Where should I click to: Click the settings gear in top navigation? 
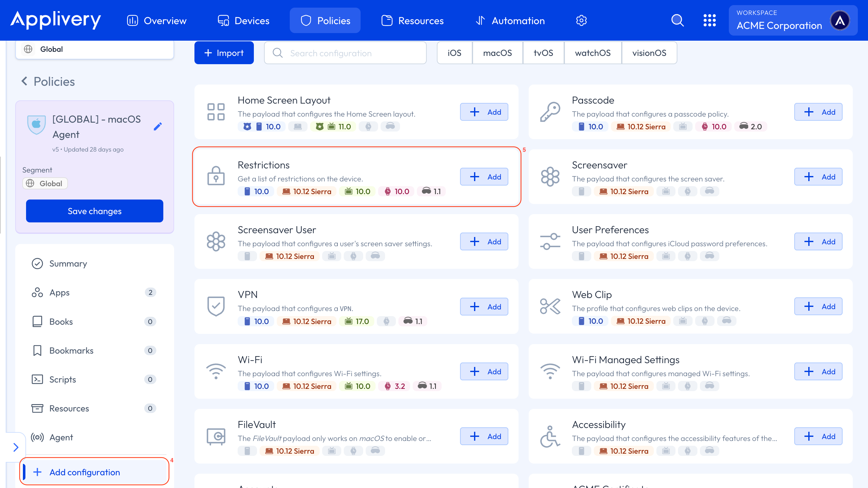581,21
